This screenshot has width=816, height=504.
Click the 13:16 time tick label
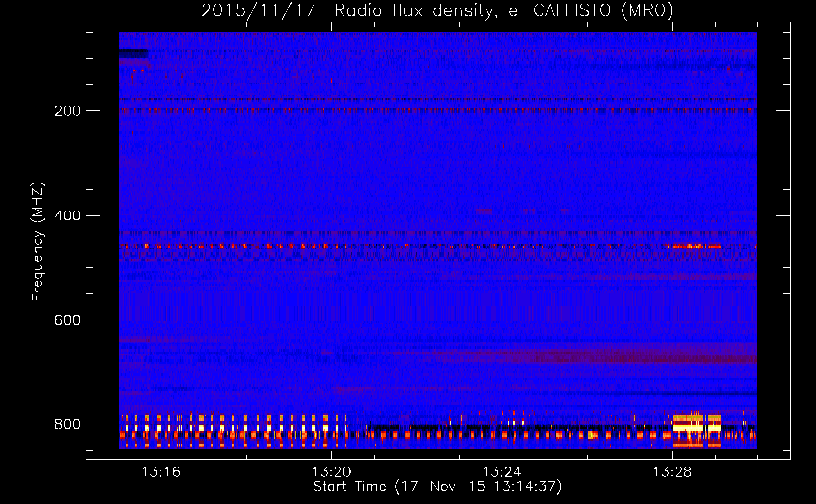[161, 472]
